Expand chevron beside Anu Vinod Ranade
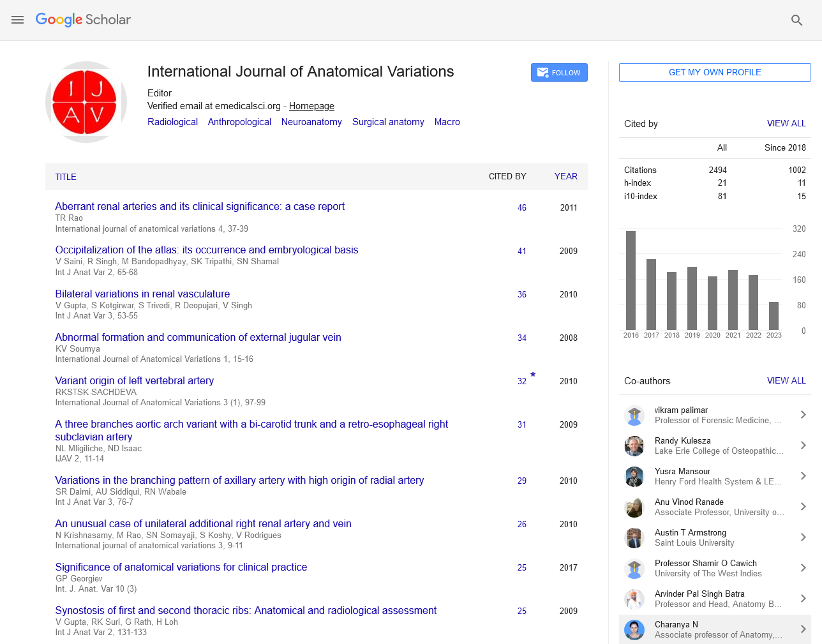822x644 pixels. pos(803,507)
